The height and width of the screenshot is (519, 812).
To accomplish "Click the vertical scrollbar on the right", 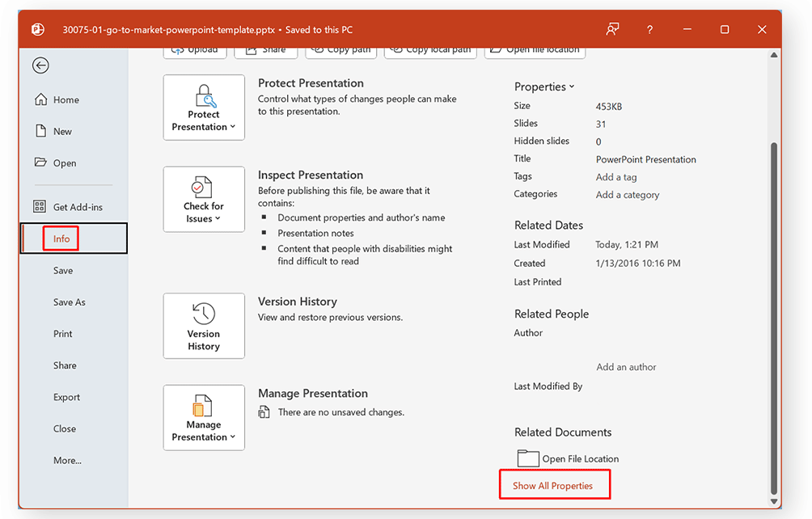I will tap(773, 315).
